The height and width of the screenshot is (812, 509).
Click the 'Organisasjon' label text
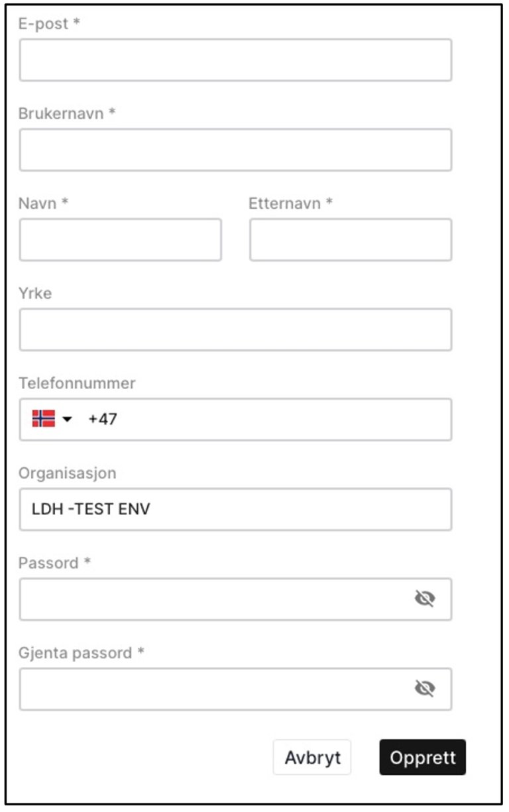(67, 473)
